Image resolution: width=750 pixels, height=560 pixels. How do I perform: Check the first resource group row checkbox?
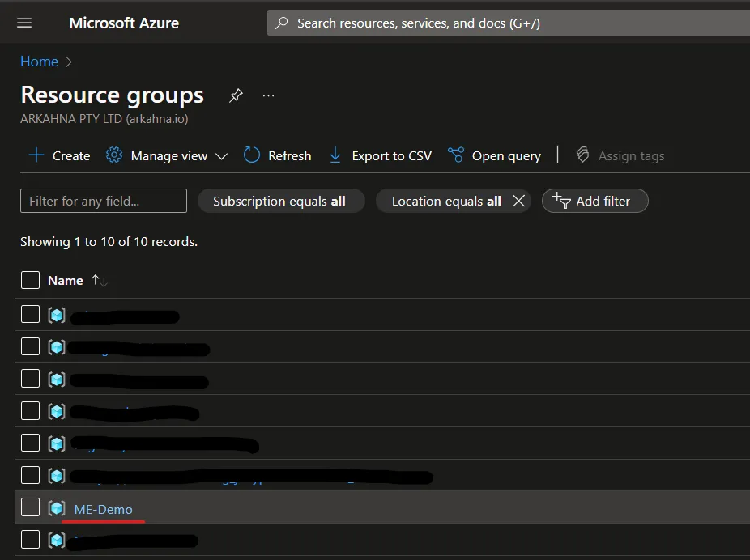30,315
